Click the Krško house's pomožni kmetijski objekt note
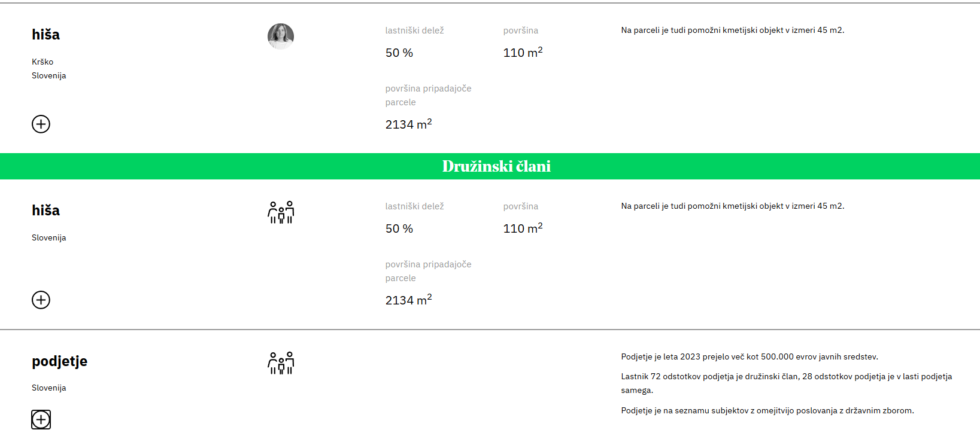 click(x=732, y=30)
